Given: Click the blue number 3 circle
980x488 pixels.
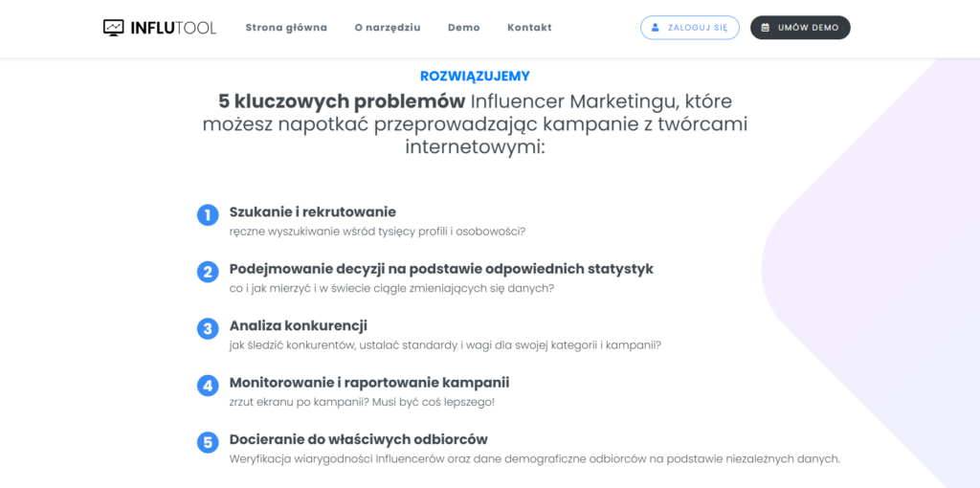Looking at the screenshot, I should point(208,328).
